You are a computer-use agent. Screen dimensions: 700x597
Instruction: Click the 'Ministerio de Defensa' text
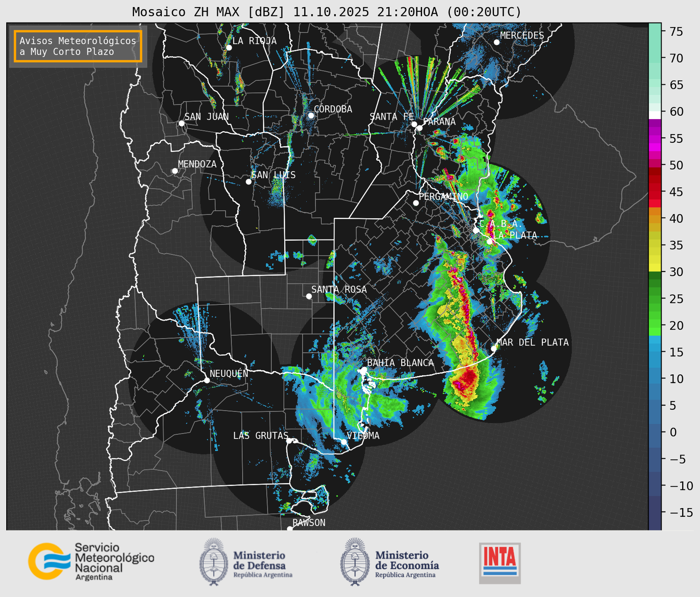click(x=259, y=560)
